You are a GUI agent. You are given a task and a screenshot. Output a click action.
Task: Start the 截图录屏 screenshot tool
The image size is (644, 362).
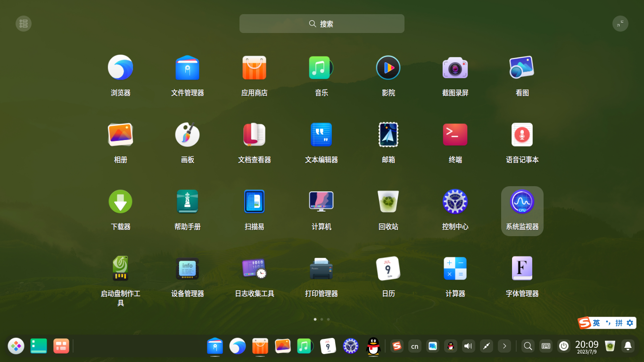(455, 68)
